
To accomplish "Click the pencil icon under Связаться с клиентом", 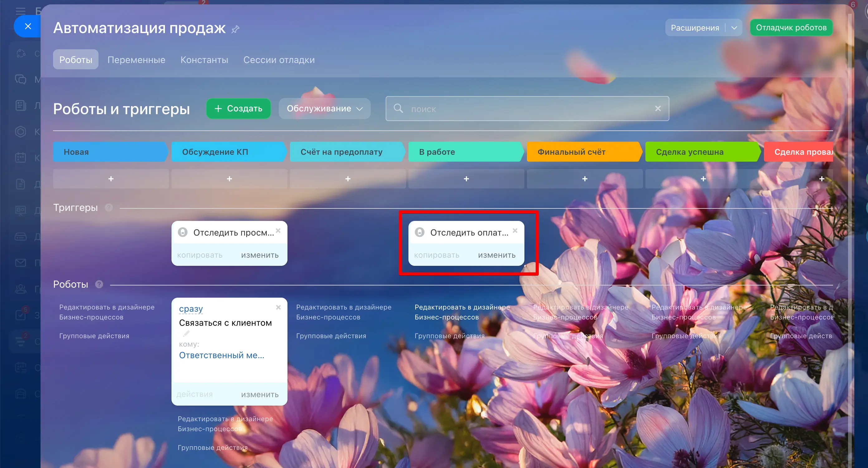I will tap(186, 334).
